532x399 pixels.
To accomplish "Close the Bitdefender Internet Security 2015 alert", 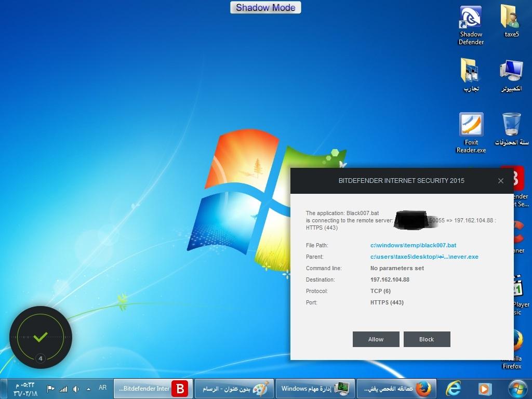I will [501, 181].
